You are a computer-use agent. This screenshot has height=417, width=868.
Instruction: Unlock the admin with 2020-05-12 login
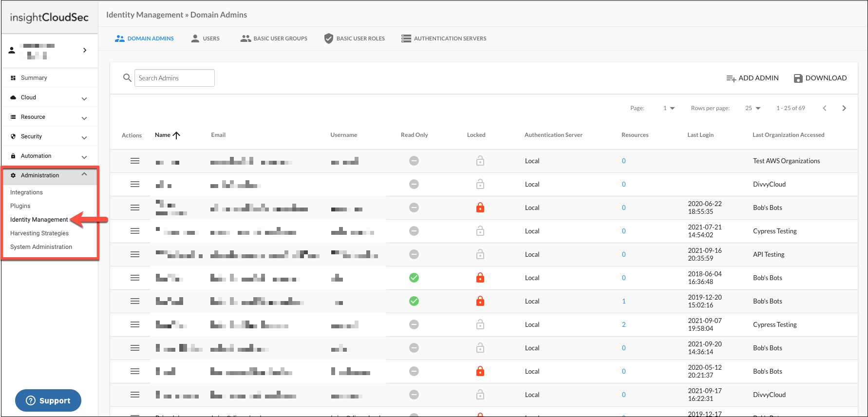480,371
